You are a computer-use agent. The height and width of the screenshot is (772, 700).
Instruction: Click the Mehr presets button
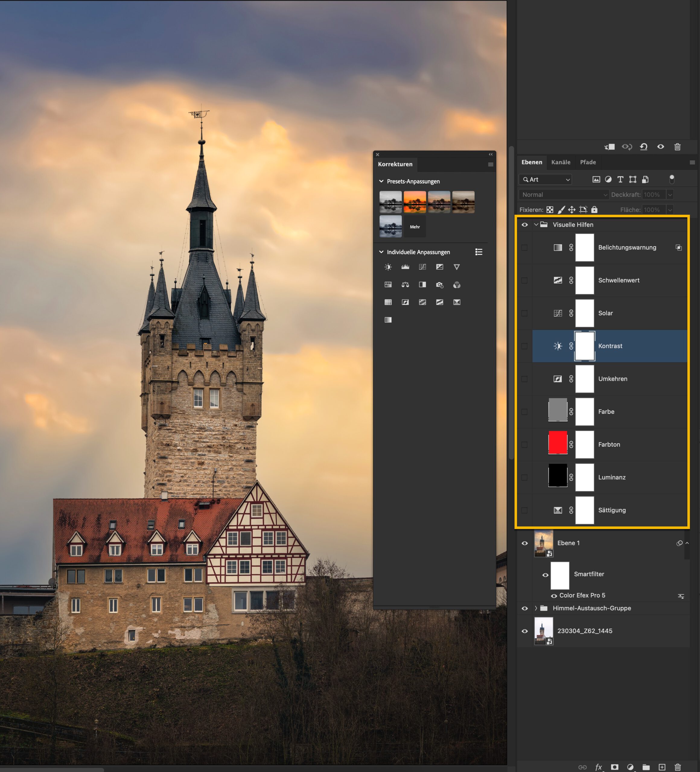click(415, 227)
